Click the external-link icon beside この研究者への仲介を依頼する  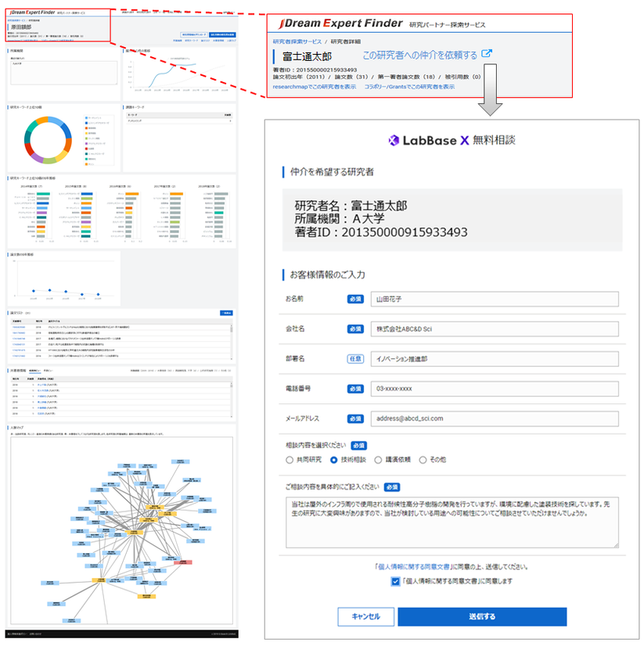pyautogui.click(x=487, y=54)
